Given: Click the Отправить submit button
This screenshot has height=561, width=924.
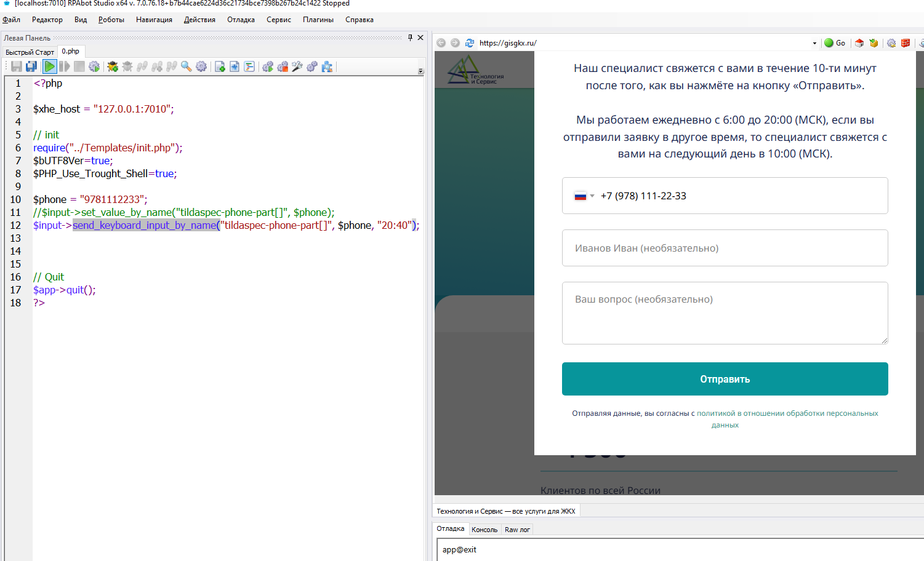Looking at the screenshot, I should pyautogui.click(x=725, y=379).
